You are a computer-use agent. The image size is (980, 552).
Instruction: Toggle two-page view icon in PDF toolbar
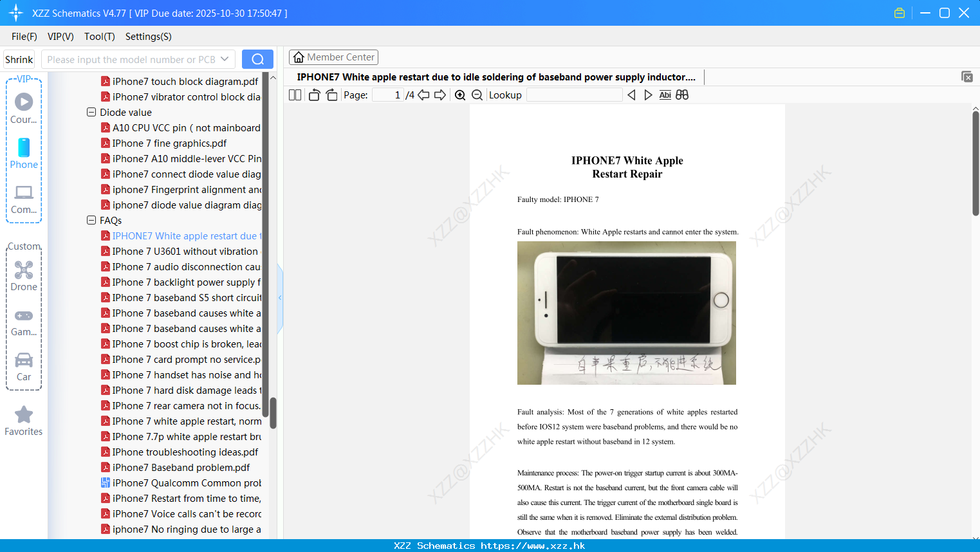tap(295, 95)
